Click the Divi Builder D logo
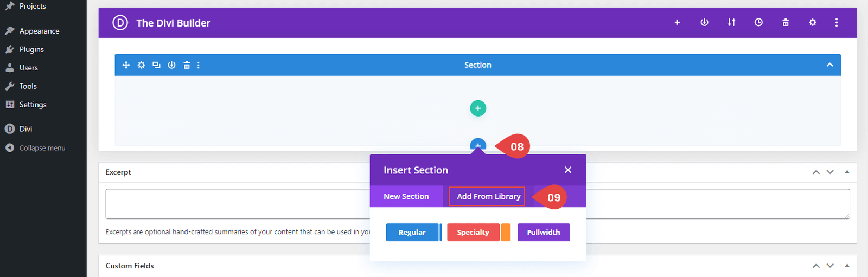Image resolution: width=868 pixels, height=277 pixels. pos(120,23)
